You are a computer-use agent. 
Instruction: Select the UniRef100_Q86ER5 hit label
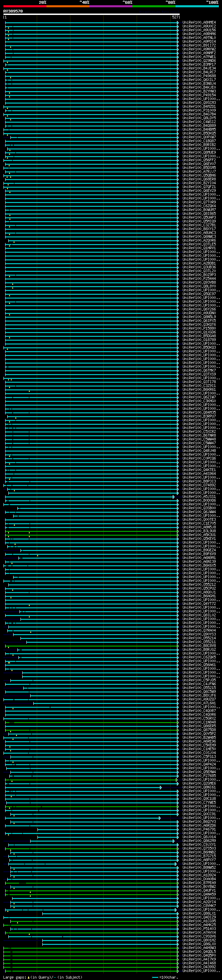[x=199, y=726]
